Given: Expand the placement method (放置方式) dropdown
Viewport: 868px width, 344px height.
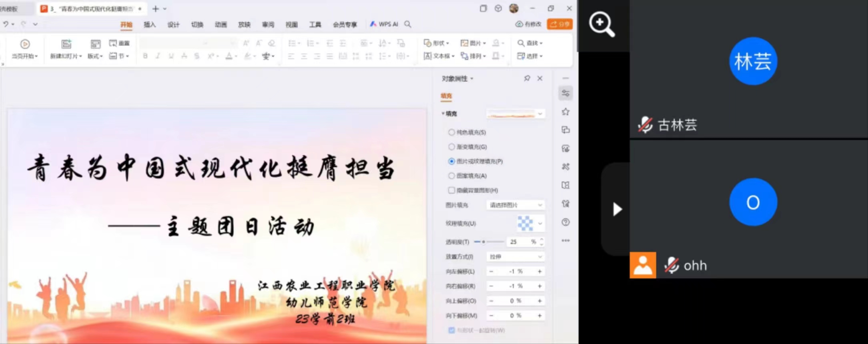Looking at the screenshot, I should point(515,257).
